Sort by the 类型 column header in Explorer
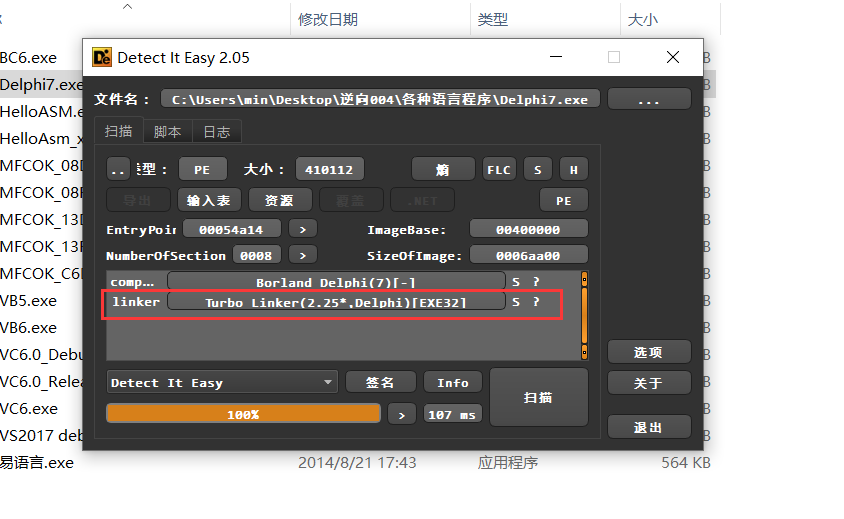844x519 pixels. click(x=493, y=19)
